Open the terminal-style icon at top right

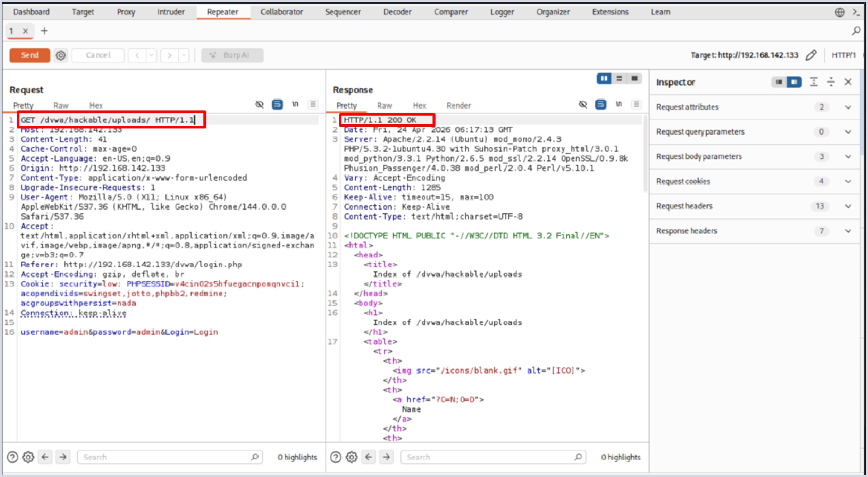[x=856, y=12]
